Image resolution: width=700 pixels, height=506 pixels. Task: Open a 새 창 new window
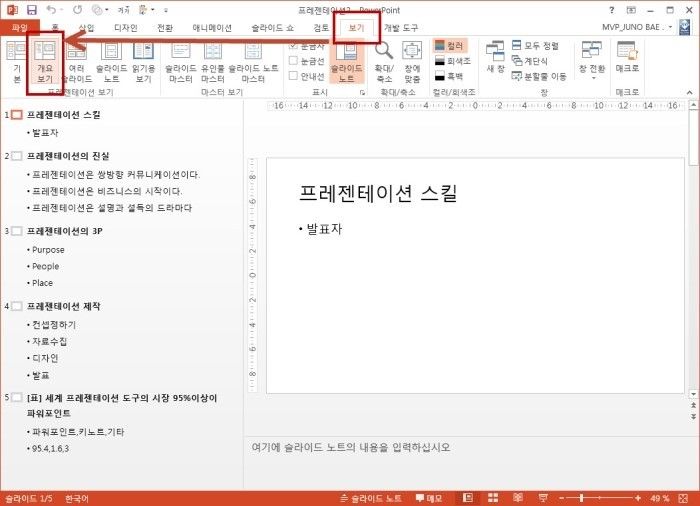(496, 57)
